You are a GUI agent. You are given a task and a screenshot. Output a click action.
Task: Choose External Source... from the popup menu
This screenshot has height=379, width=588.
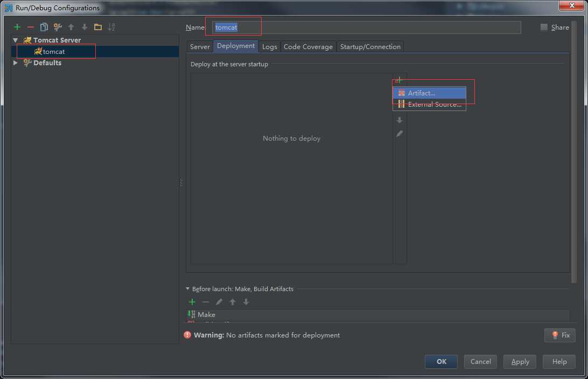[429, 105]
